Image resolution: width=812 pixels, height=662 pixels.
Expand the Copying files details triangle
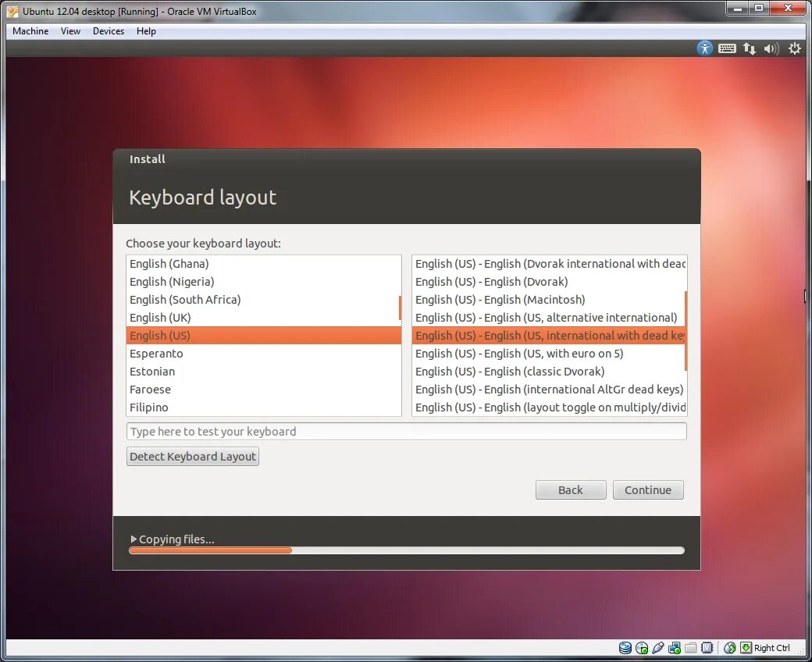click(x=134, y=539)
